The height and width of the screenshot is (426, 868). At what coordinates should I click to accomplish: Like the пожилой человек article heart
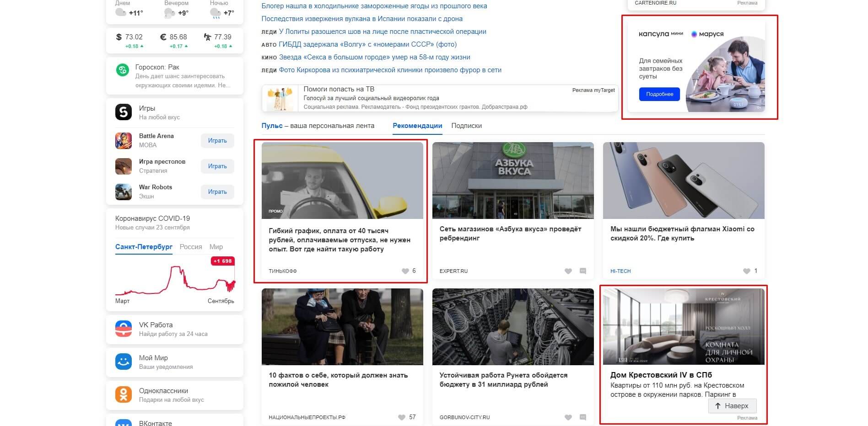tap(402, 417)
